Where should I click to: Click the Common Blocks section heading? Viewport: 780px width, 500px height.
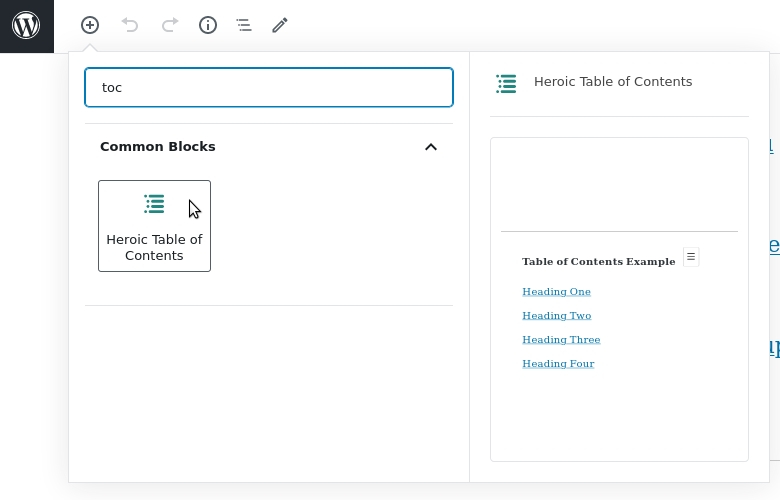(158, 147)
